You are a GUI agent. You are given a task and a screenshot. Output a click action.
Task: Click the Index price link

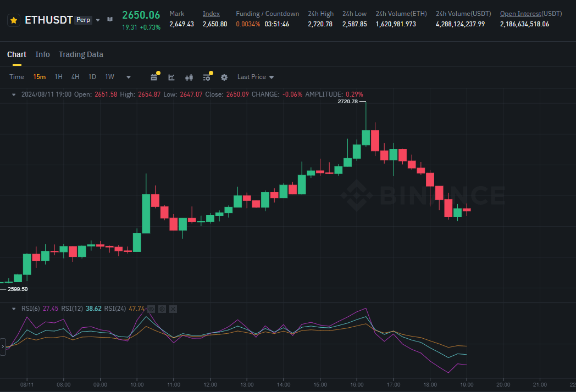[211, 13]
